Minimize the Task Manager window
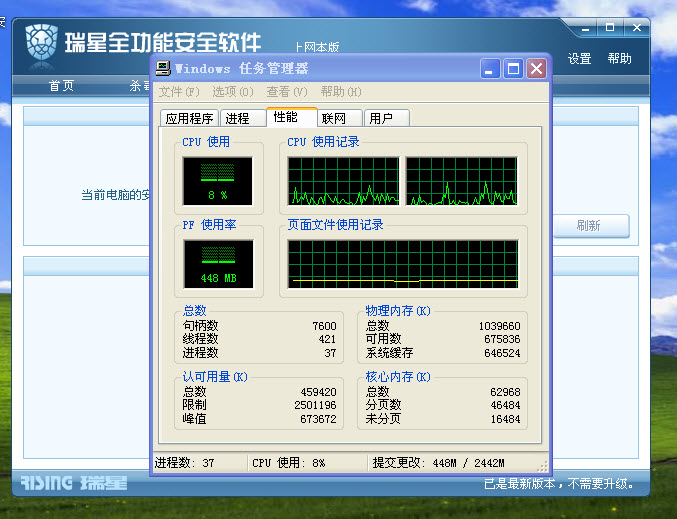This screenshot has width=677, height=519. click(490, 69)
